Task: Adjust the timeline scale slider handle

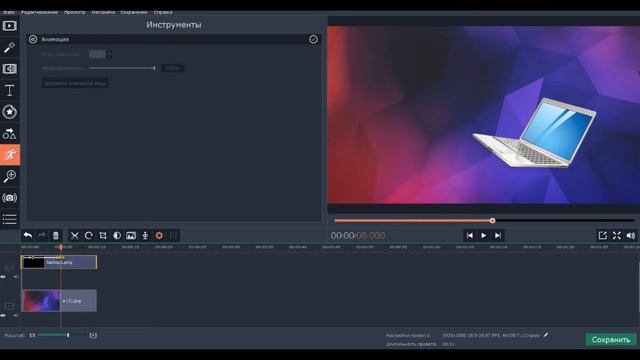Action: [68, 335]
